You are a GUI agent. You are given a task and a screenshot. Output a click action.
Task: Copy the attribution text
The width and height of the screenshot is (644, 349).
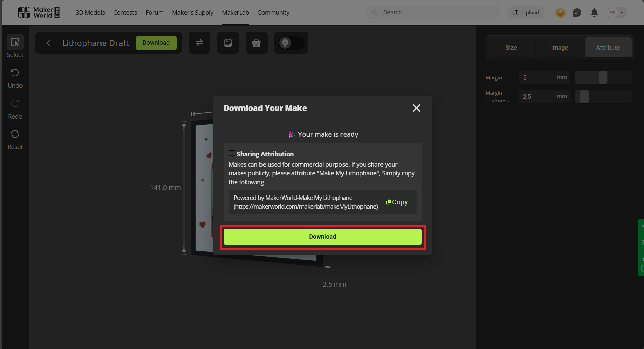(x=397, y=202)
